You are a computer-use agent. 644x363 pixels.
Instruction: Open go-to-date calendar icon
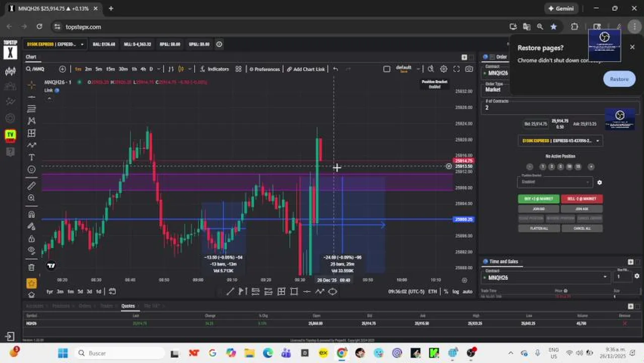[x=112, y=291]
